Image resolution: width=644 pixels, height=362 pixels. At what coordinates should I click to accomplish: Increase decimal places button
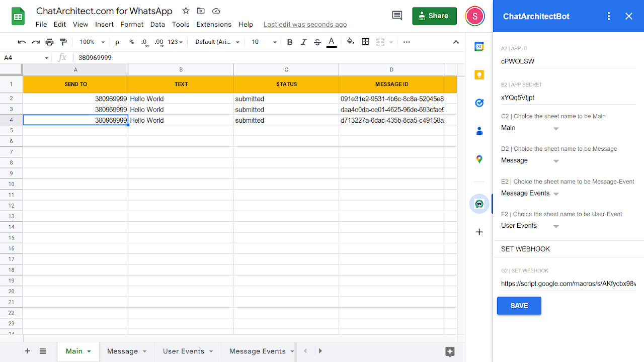(159, 42)
